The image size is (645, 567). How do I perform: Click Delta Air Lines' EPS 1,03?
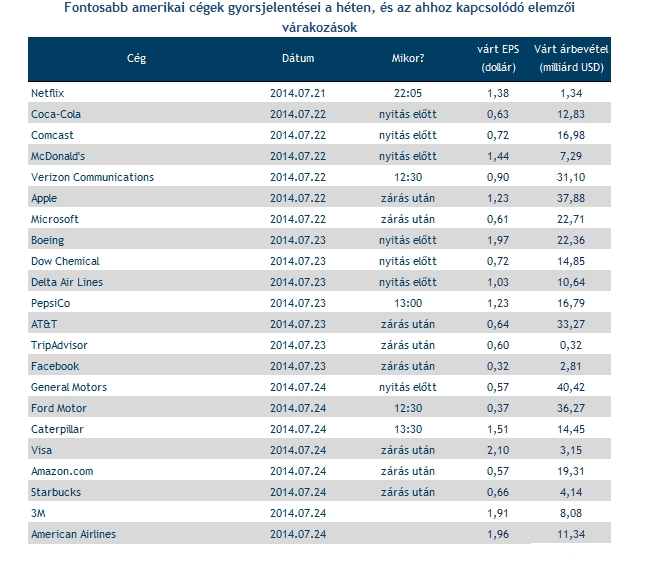(x=498, y=282)
